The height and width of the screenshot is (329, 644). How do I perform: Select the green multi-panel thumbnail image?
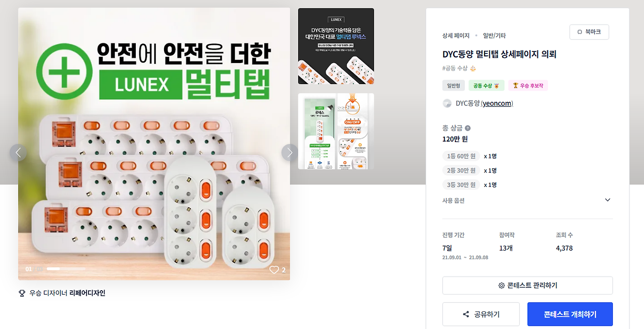(336, 131)
